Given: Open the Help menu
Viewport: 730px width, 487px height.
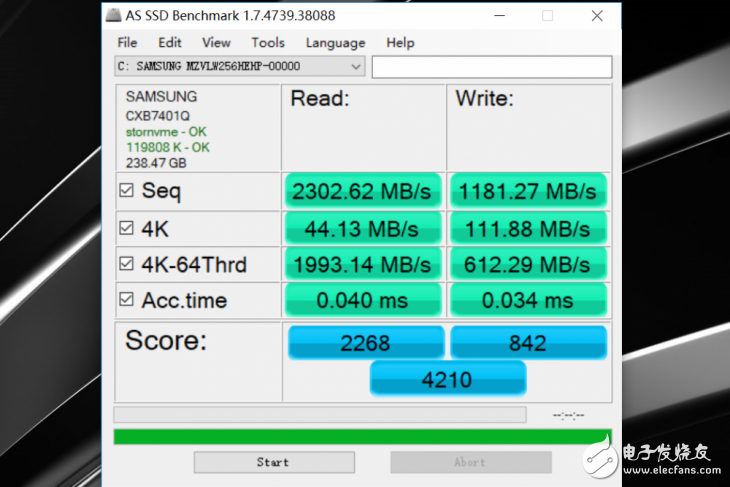Looking at the screenshot, I should point(400,42).
